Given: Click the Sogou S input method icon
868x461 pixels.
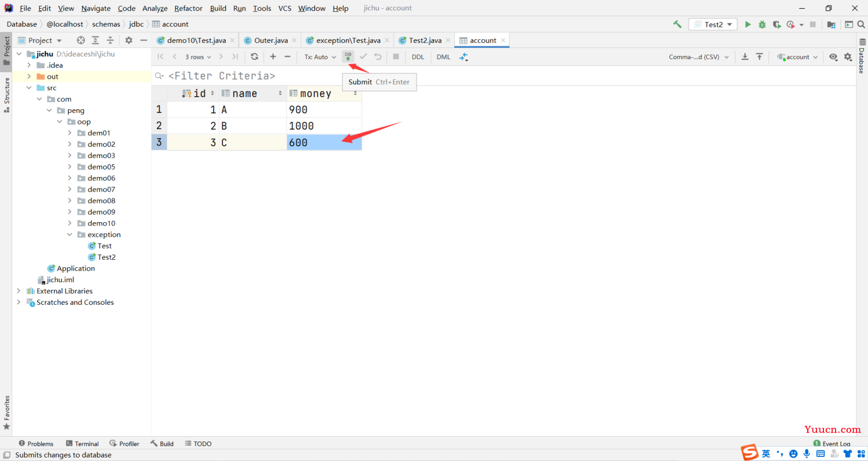Looking at the screenshot, I should point(751,453).
